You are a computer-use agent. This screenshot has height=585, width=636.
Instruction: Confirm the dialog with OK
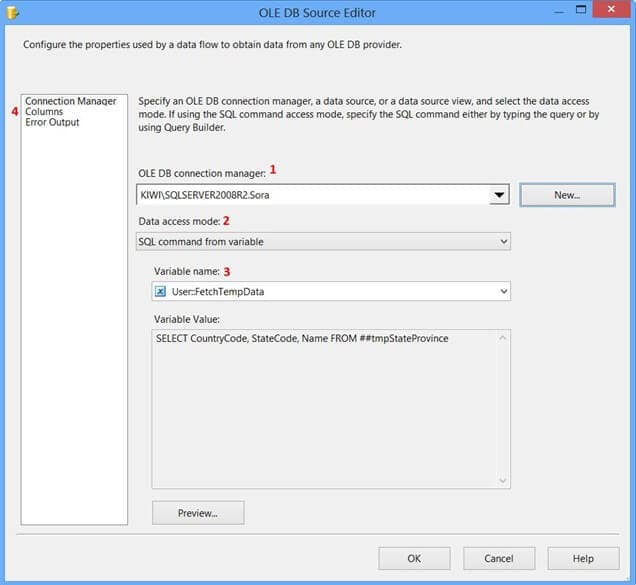tap(414, 558)
